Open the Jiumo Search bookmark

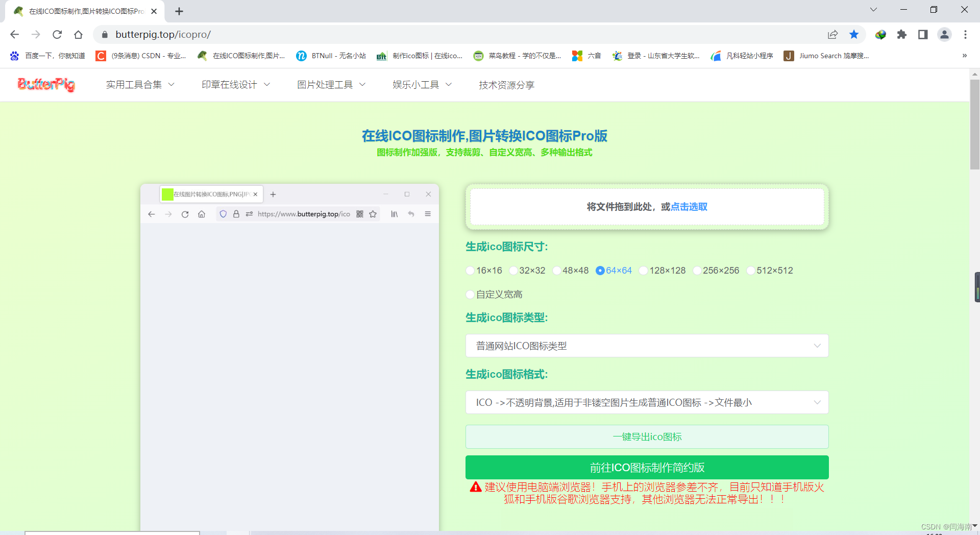point(826,56)
